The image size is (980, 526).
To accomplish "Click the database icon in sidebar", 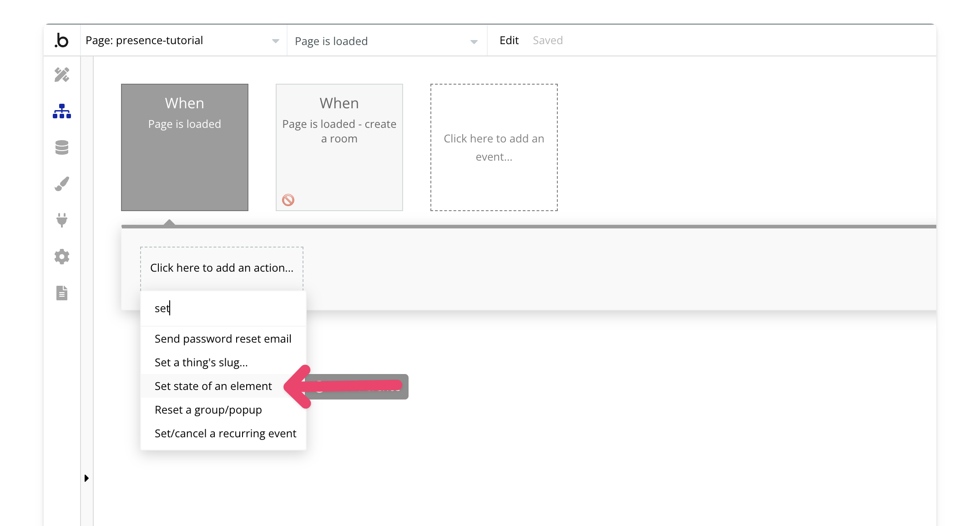I will click(64, 148).
